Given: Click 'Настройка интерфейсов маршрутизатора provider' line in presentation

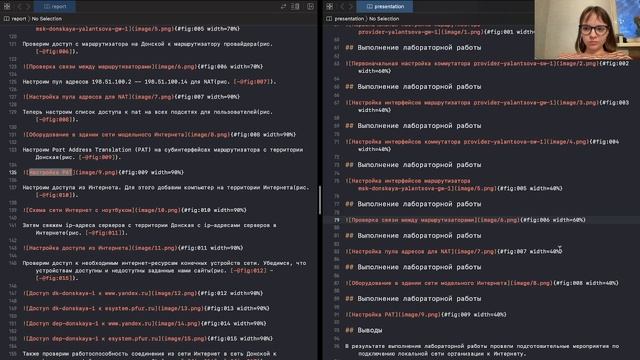Looking at the screenshot, I should click(487, 106).
